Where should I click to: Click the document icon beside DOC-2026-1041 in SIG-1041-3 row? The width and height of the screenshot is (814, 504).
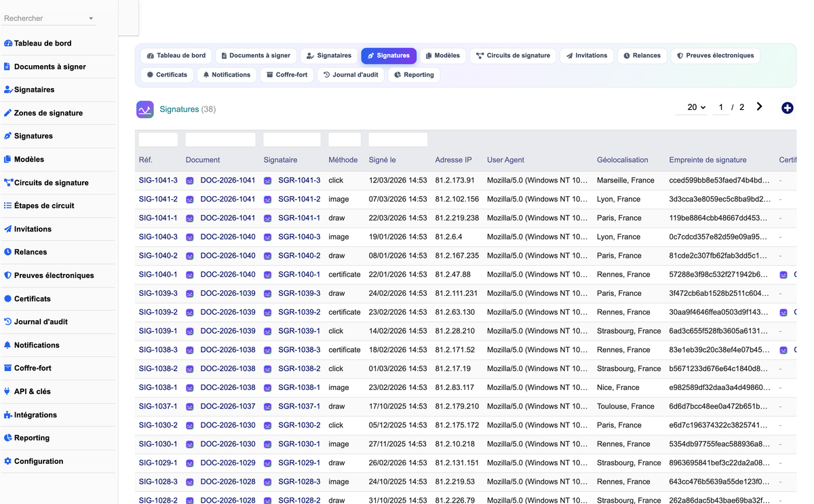click(190, 180)
